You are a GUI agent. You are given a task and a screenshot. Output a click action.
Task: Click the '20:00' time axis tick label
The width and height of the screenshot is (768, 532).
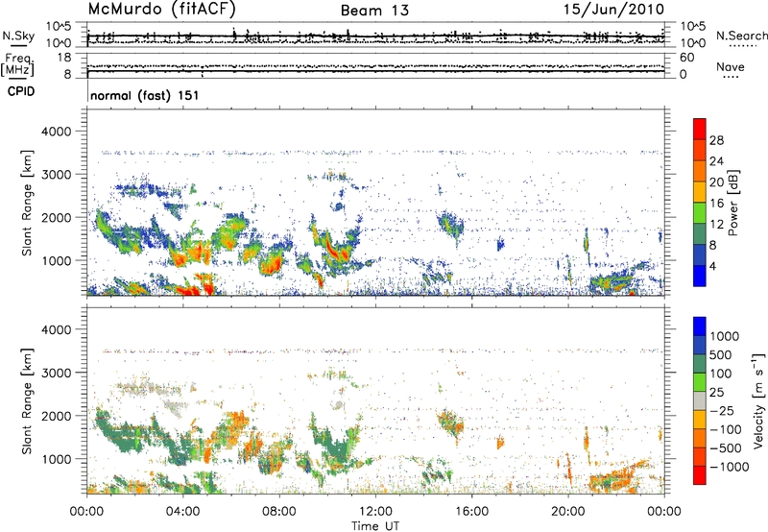click(x=568, y=512)
